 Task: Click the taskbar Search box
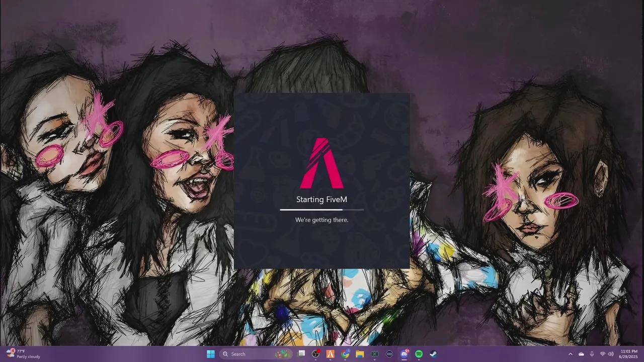point(257,354)
